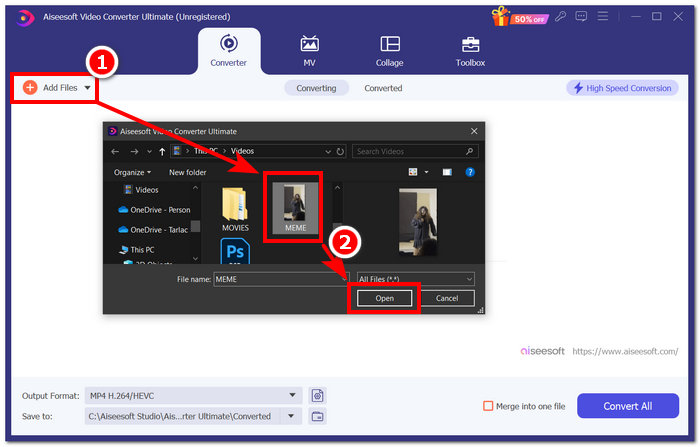Click the Open button in dialog

pos(384,298)
